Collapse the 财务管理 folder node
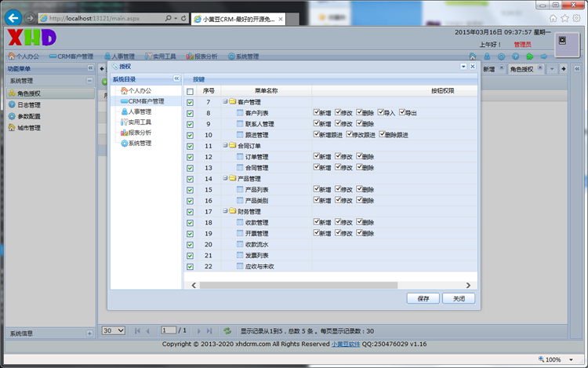588x368 pixels. (225, 212)
